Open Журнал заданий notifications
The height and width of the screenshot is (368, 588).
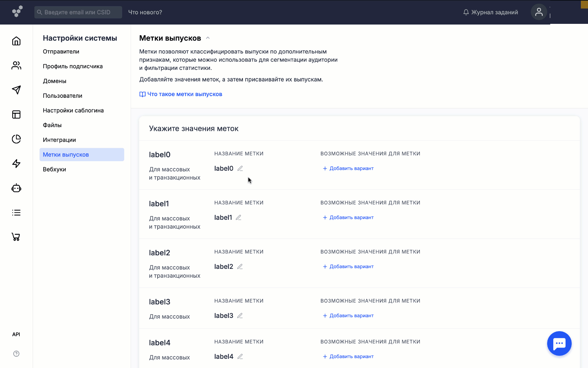[x=490, y=12]
